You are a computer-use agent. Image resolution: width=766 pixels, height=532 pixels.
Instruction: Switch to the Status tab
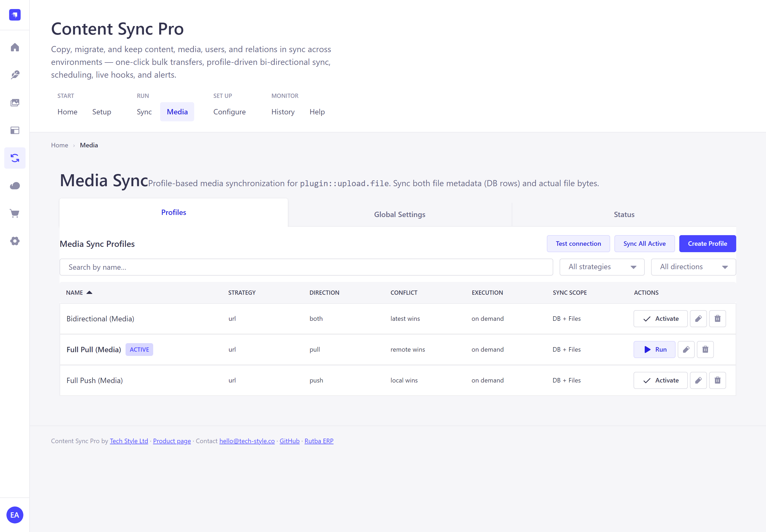click(x=624, y=215)
